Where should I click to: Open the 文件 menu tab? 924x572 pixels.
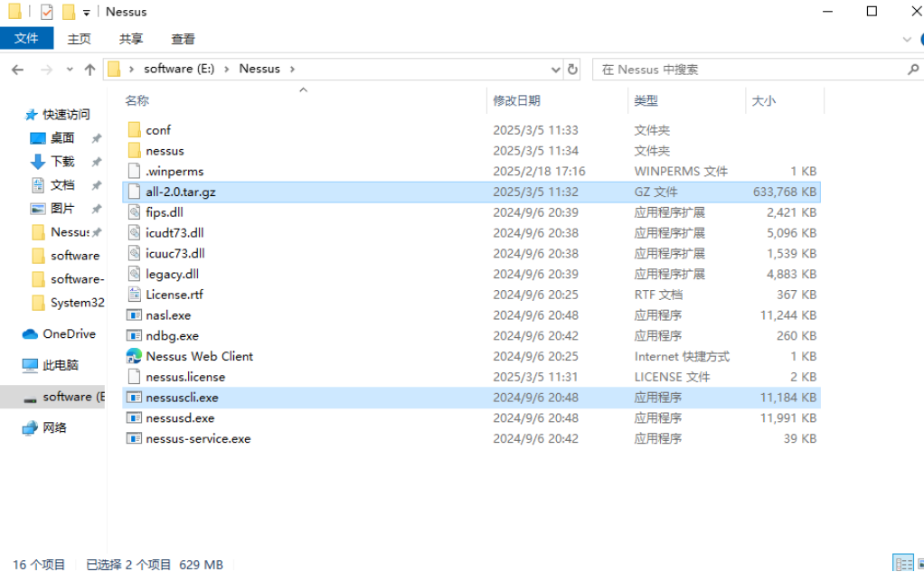[x=26, y=39]
